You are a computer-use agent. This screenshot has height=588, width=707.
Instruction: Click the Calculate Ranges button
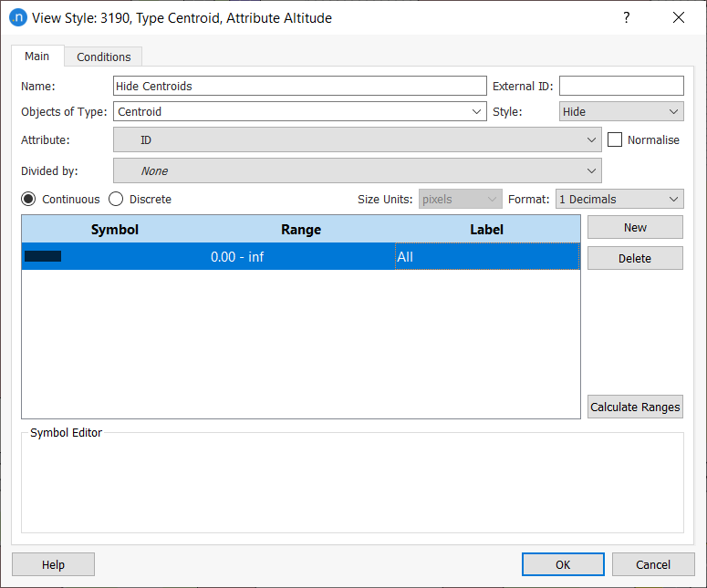[x=635, y=407]
